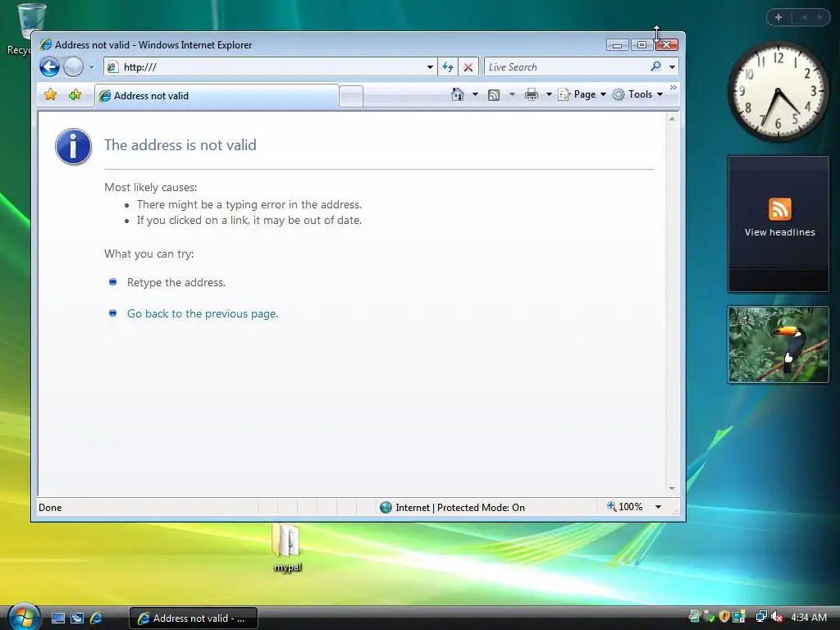The height and width of the screenshot is (630, 840).
Task: Click the search magnifier icon
Action: [x=655, y=66]
